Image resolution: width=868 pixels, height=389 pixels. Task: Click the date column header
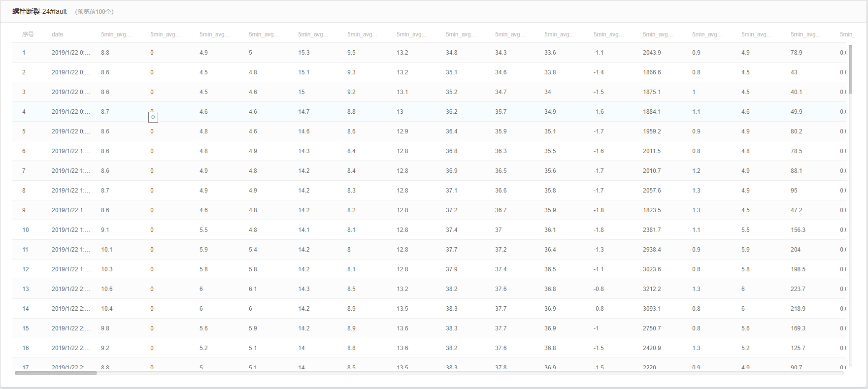tap(57, 34)
